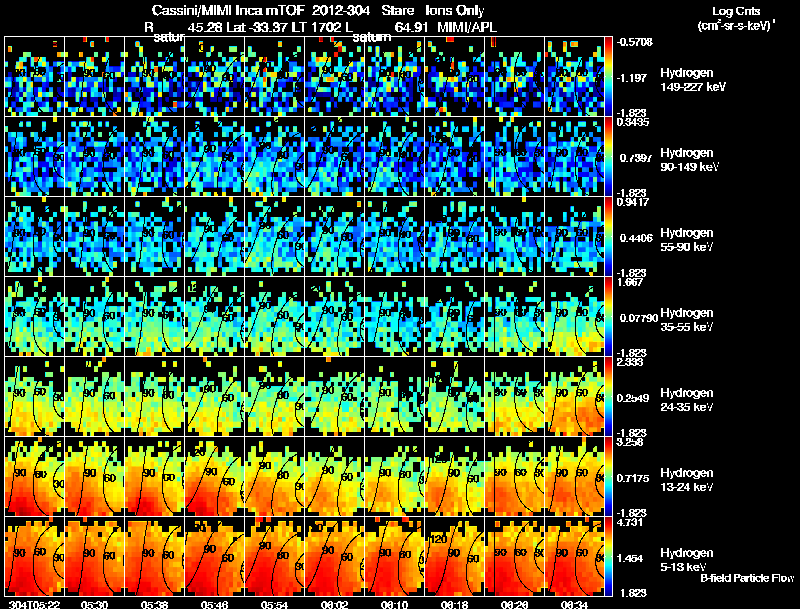Click the 05:30 frame in the 90-149 keV row
Screen dimensions: 800x609
point(94,157)
